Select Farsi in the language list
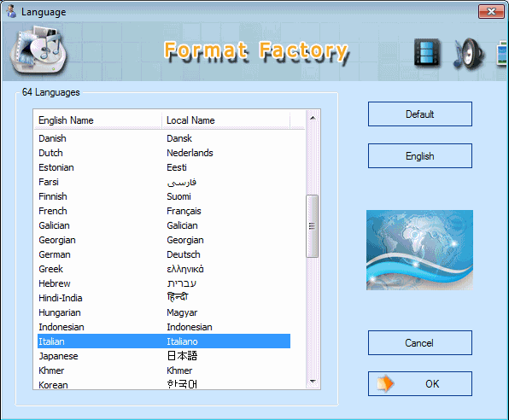 (x=49, y=182)
